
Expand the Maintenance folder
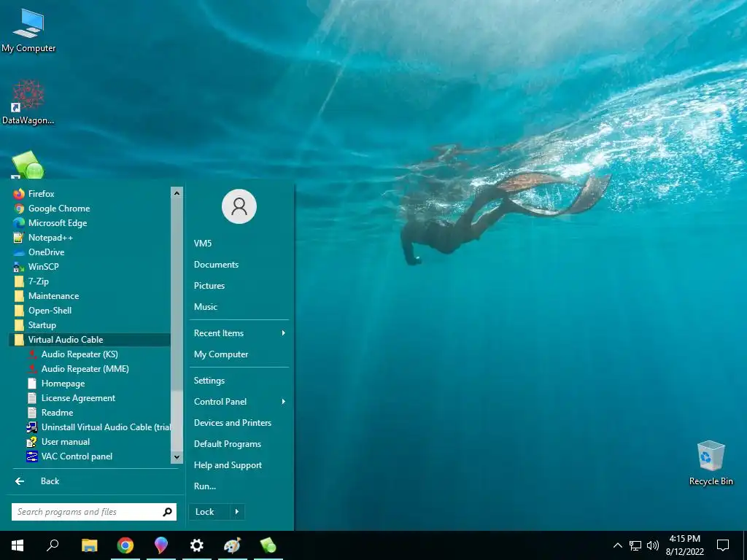click(x=90, y=296)
